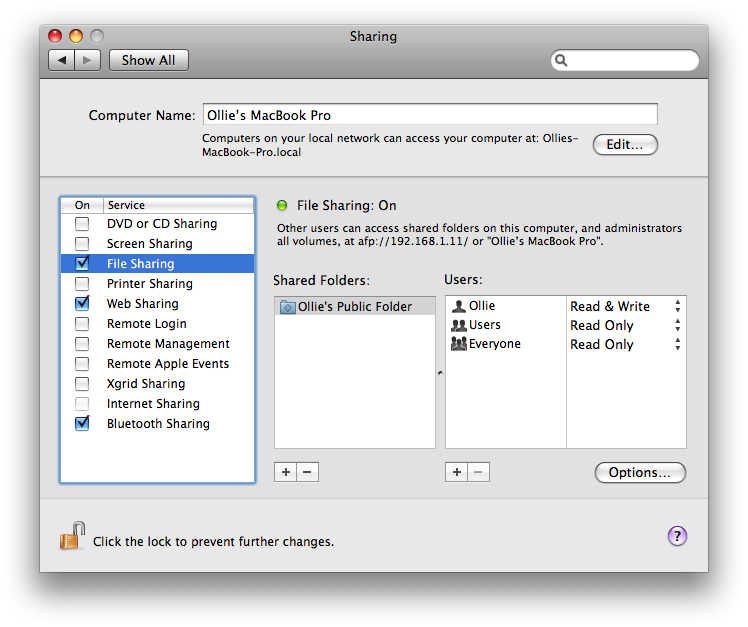The width and height of the screenshot is (748, 627).
Task: Tick the Xgrid Sharing checkbox
Action: point(82,384)
